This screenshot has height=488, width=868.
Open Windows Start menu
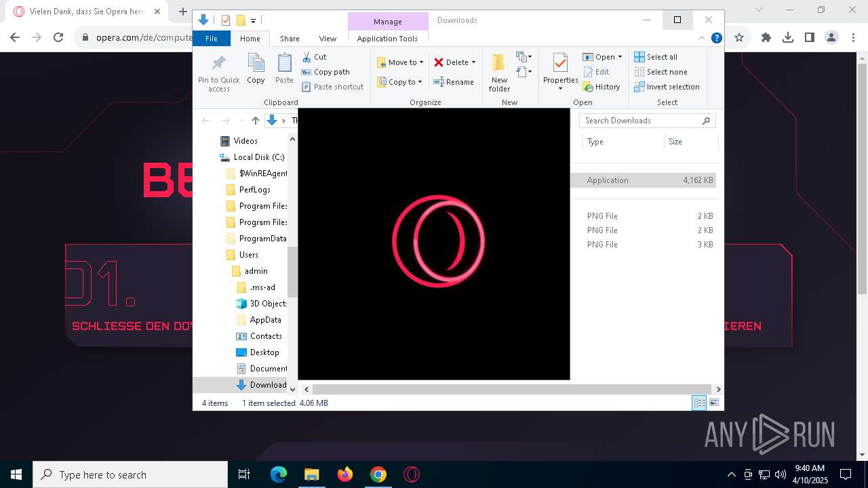[x=16, y=474]
